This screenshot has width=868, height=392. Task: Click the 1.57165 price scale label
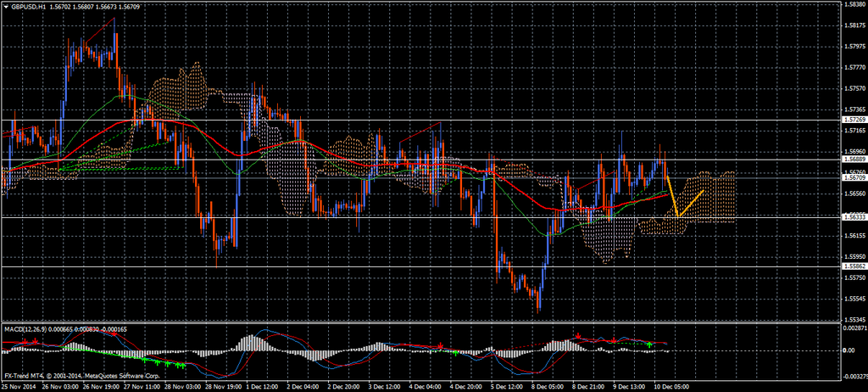[854, 131]
